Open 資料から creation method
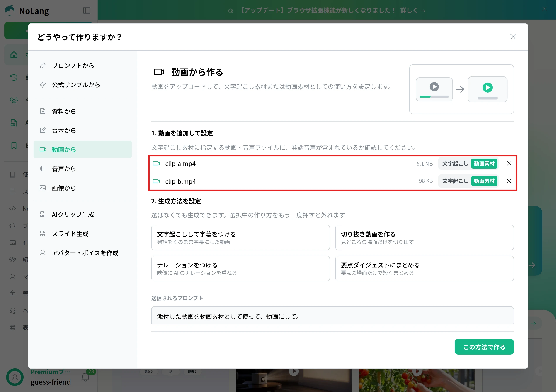Image resolution: width=558 pixels, height=392 pixels. coord(83,111)
